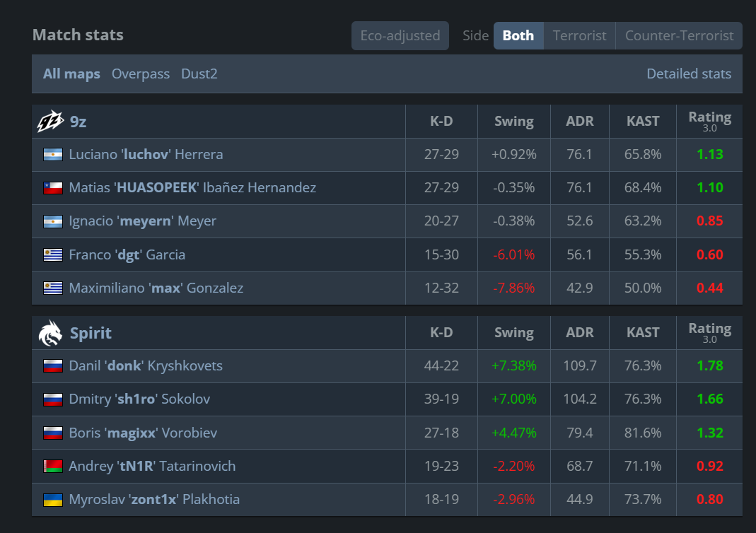Click zont1x's 0.80 rating value
The image size is (756, 533).
tap(710, 499)
